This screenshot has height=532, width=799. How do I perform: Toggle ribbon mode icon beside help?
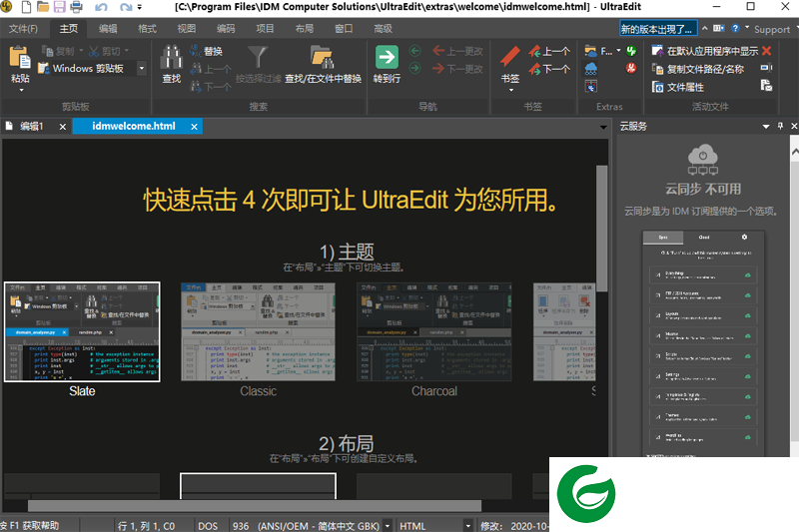point(718,29)
